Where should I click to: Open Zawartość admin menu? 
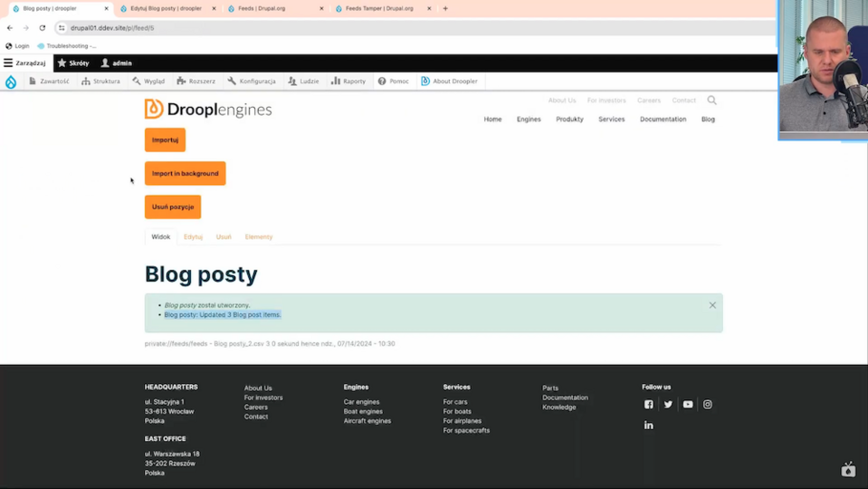tap(49, 81)
